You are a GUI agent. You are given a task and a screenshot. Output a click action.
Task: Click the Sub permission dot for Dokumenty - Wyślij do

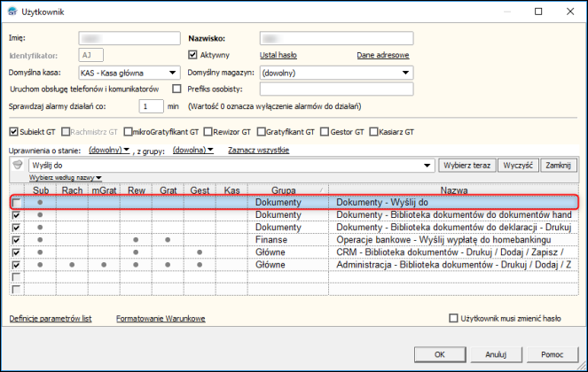41,203
